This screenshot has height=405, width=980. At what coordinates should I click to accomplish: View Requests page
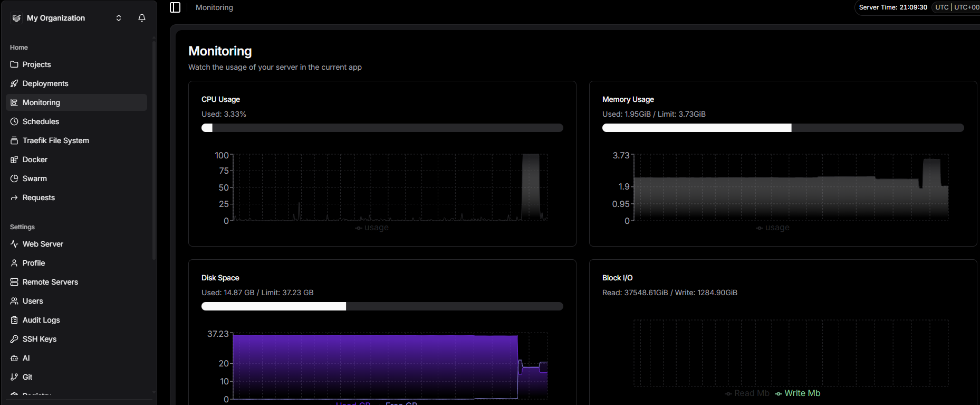click(x=76, y=197)
